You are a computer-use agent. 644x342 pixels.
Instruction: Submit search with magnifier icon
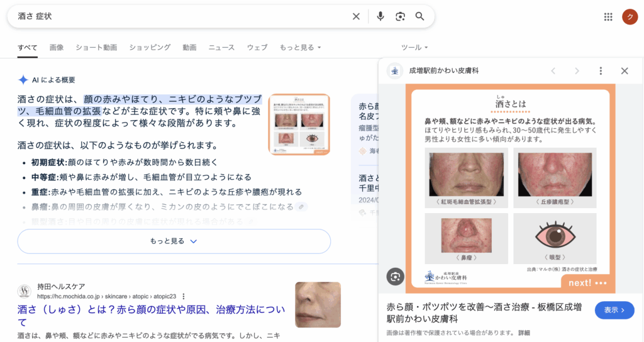point(419,16)
